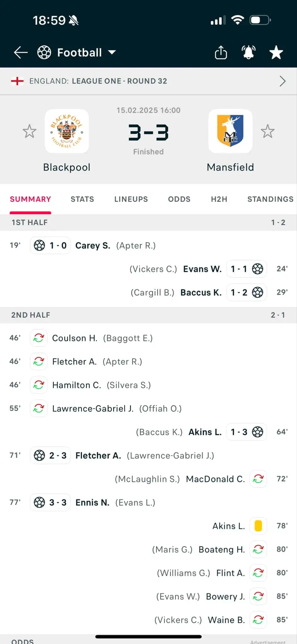Screen dimensions: 297x644
Task: Open the H2H tab
Action: [219, 199]
